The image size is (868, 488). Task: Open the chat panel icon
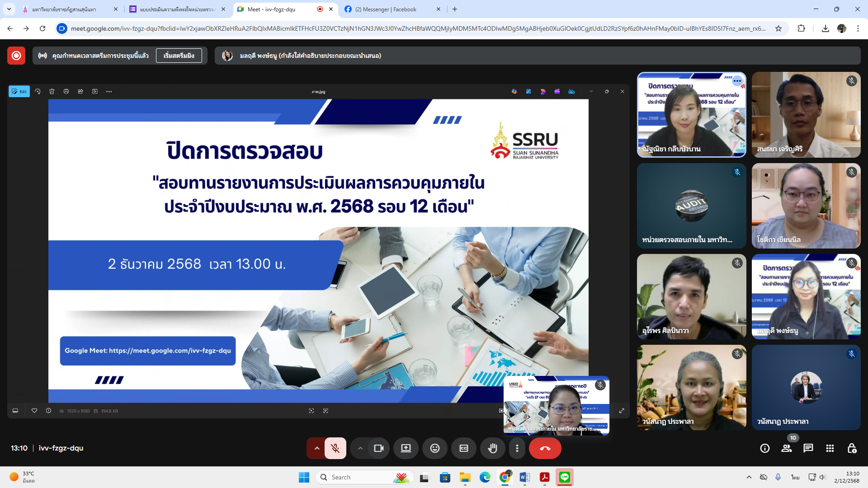(x=808, y=448)
